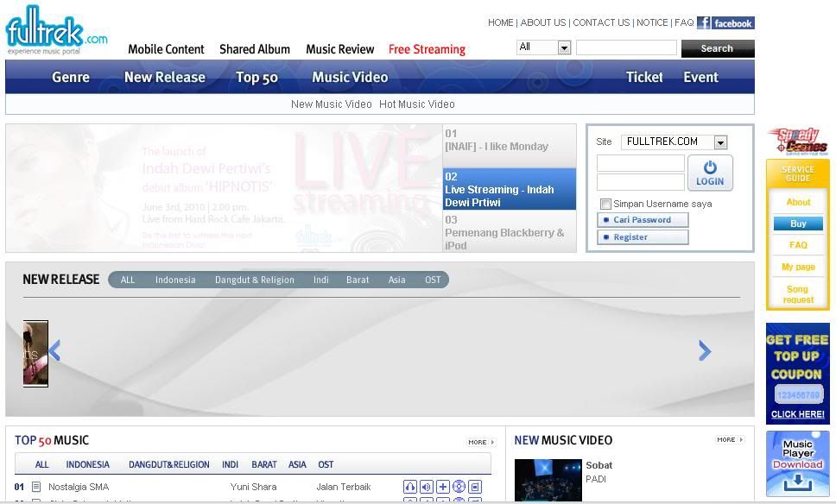836x504 pixels.
Task: Click headphones listen icon for Nostalgia SMA
Action: (409, 487)
